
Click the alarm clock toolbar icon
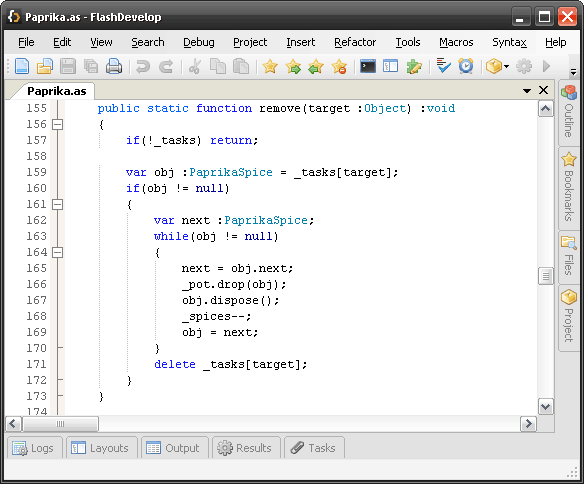point(466,66)
